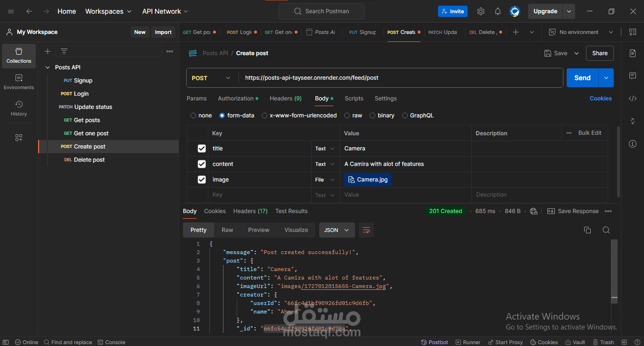
Task: Open the Workspaces dropdown
Action: coord(108,11)
